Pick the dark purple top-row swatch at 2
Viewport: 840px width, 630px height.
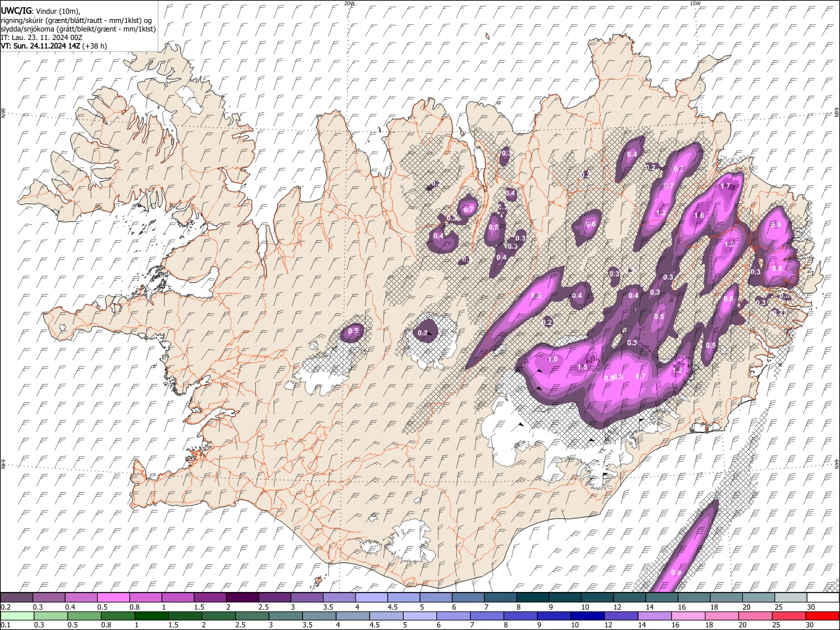tap(242, 597)
